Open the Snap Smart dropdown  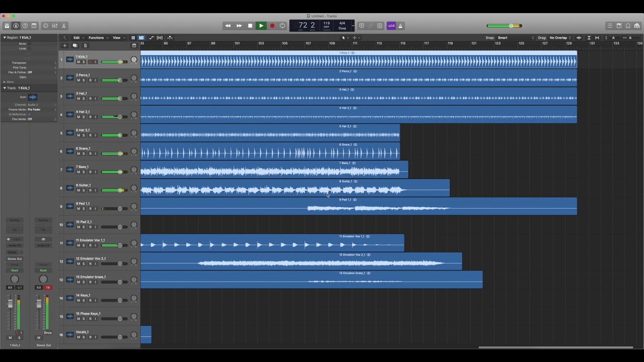coord(517,38)
